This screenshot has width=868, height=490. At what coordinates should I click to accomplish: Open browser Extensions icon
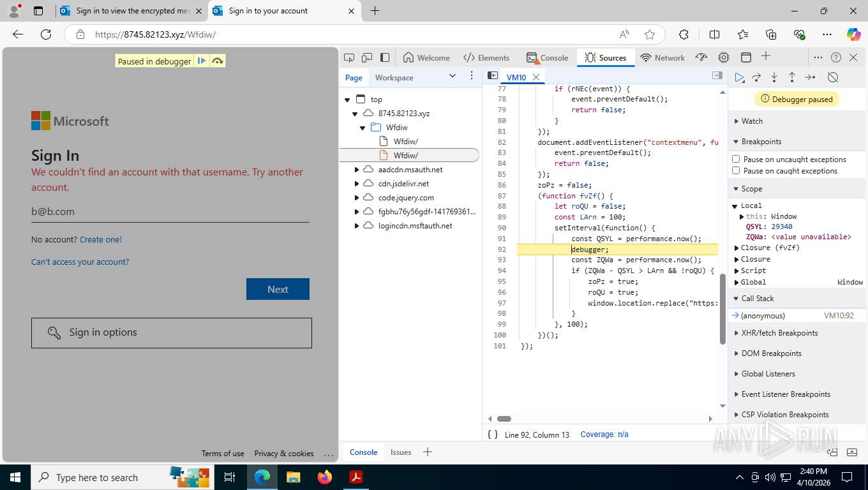click(684, 34)
